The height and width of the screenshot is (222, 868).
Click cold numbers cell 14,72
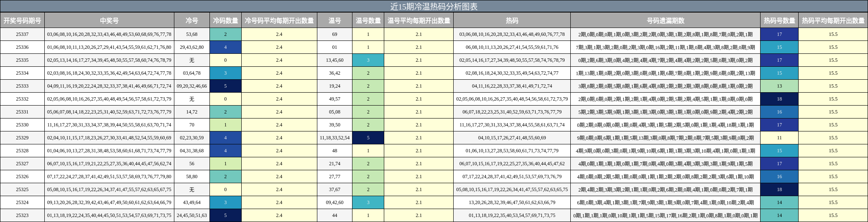[191, 112]
